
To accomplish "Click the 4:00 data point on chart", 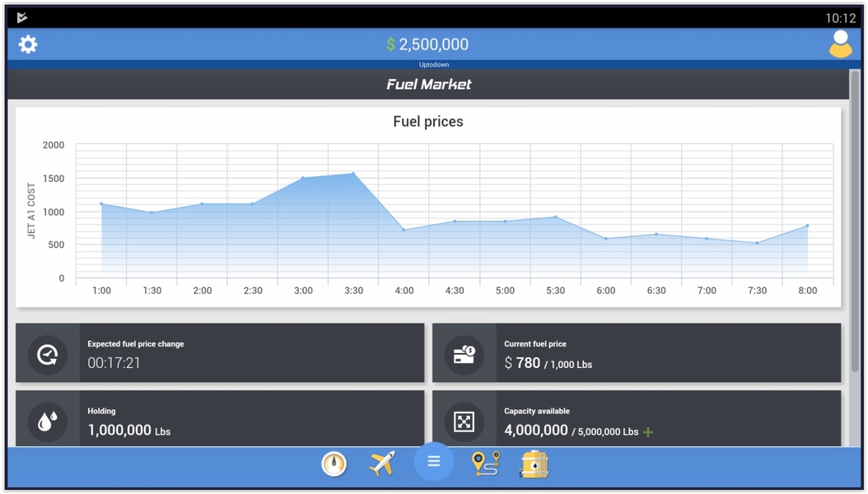I will tap(404, 231).
